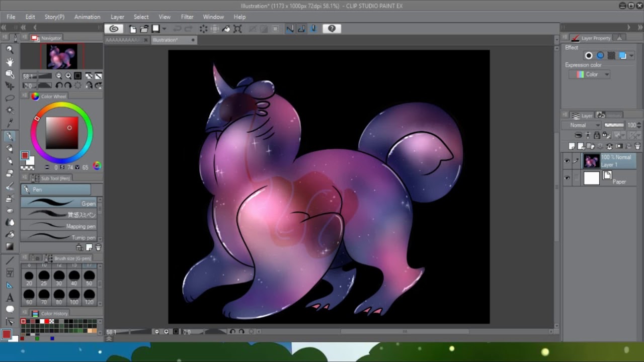This screenshot has width=644, height=362.
Task: Close the AAAAAAAAA document tab
Action: (x=146, y=40)
